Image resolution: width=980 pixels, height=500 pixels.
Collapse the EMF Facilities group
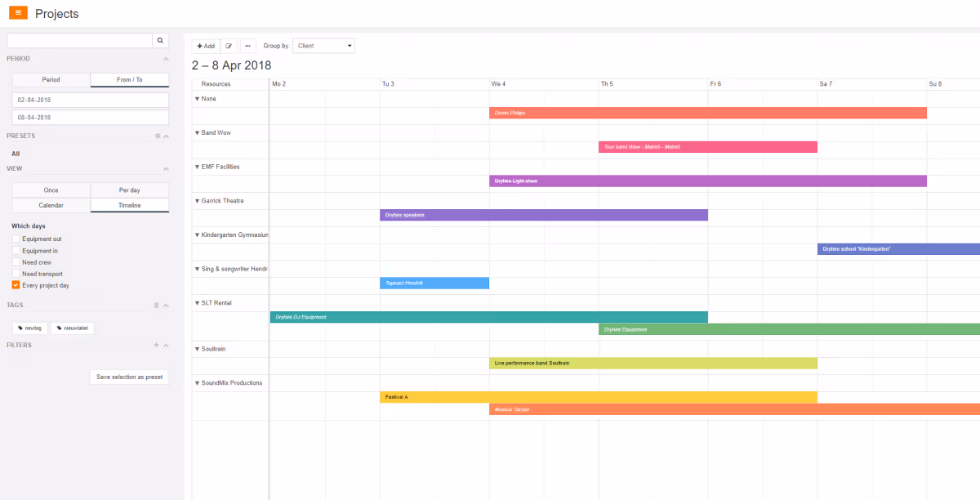(197, 167)
